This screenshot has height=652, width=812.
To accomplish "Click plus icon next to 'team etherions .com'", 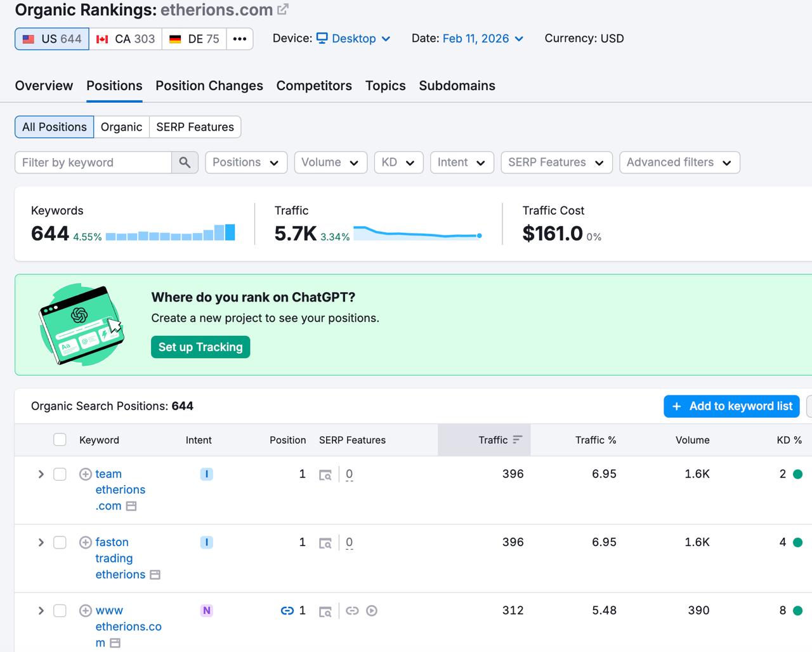I will tap(86, 474).
